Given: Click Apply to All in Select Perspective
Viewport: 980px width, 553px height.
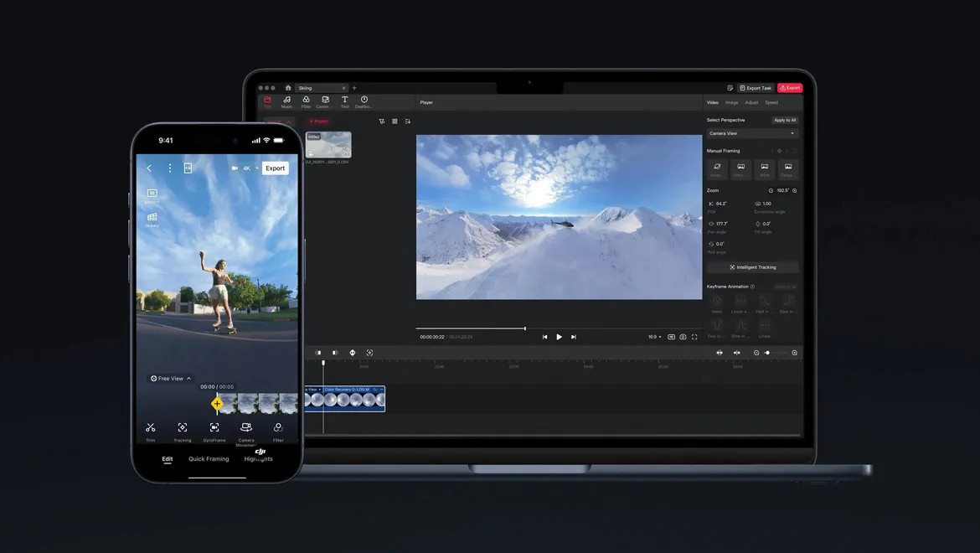Looking at the screenshot, I should [785, 120].
